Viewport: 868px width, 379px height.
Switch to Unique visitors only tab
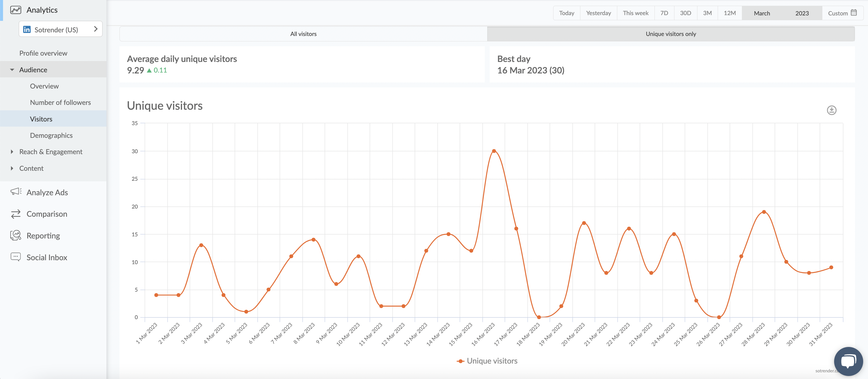pos(671,34)
